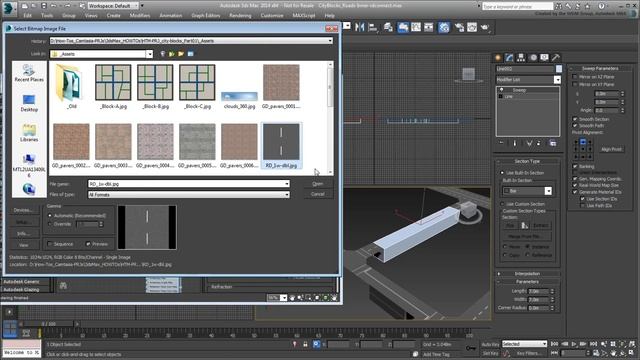Click Open button in file dialog
This screenshot has height=360, width=640.
(318, 184)
